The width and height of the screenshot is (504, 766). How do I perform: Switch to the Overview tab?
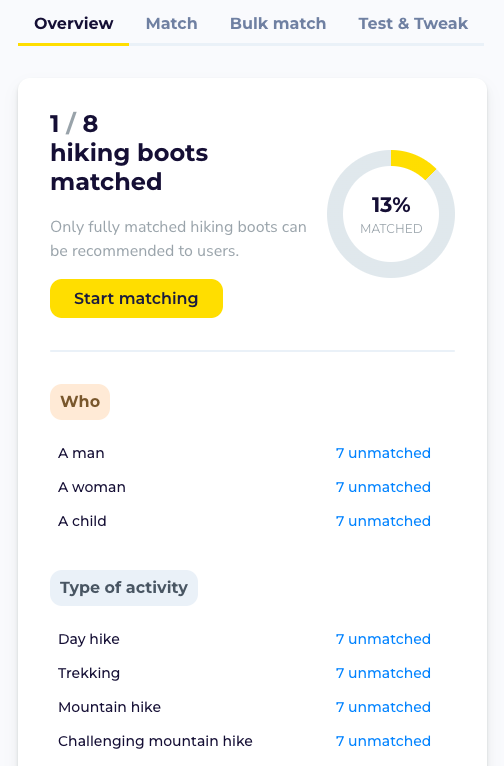tap(73, 23)
